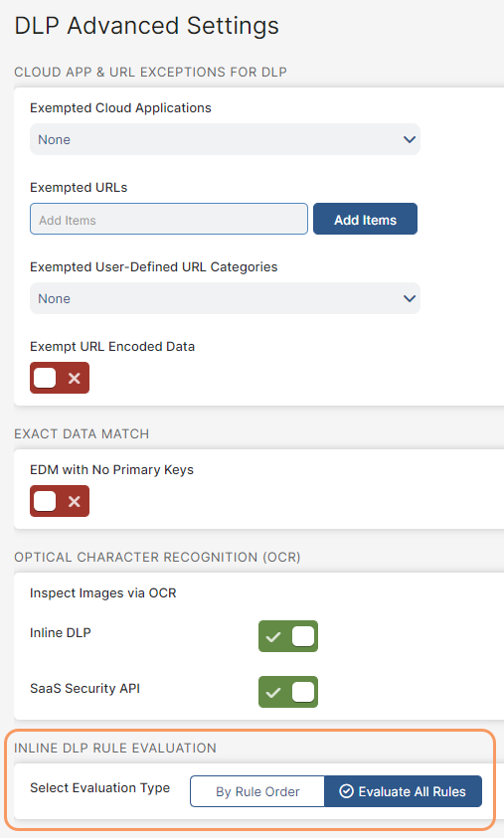Expand Exempted User-Defined URL Categories dropdown
Screen dimensions: 504x838
click(225, 299)
